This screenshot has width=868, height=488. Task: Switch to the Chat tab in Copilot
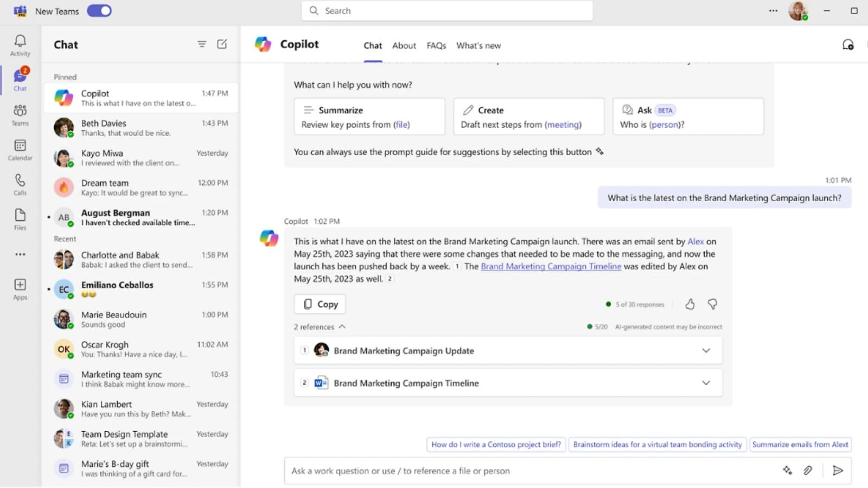click(x=373, y=46)
